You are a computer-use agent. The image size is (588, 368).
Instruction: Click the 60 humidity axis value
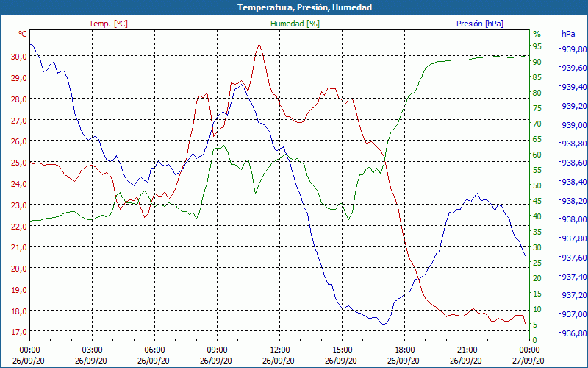537,155
